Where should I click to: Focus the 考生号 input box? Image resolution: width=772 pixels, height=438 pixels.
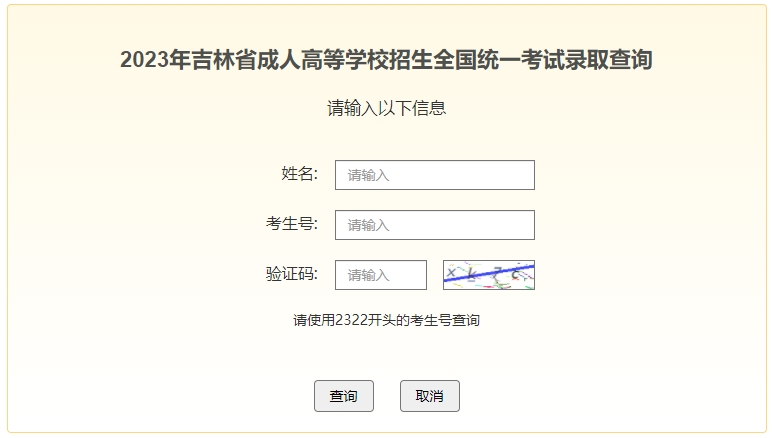(434, 225)
